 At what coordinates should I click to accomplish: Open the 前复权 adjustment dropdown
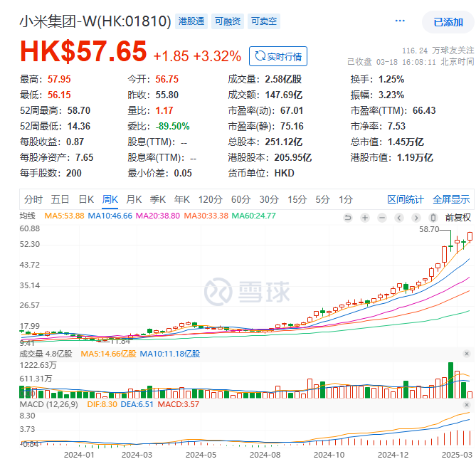pos(458,218)
